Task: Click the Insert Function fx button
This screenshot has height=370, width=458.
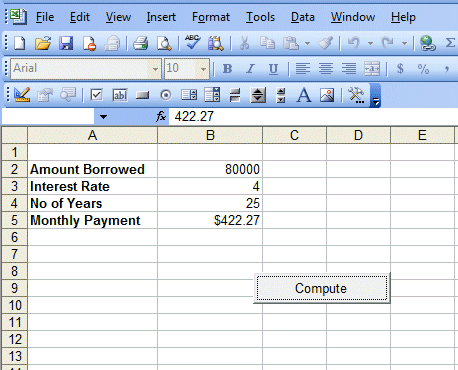Action: point(161,117)
